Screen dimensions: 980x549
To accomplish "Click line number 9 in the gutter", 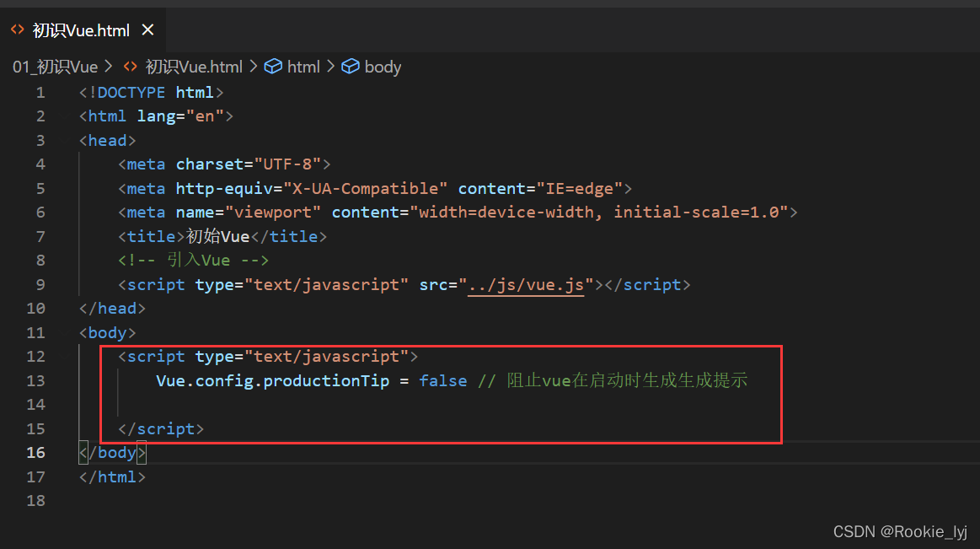I will [x=40, y=284].
